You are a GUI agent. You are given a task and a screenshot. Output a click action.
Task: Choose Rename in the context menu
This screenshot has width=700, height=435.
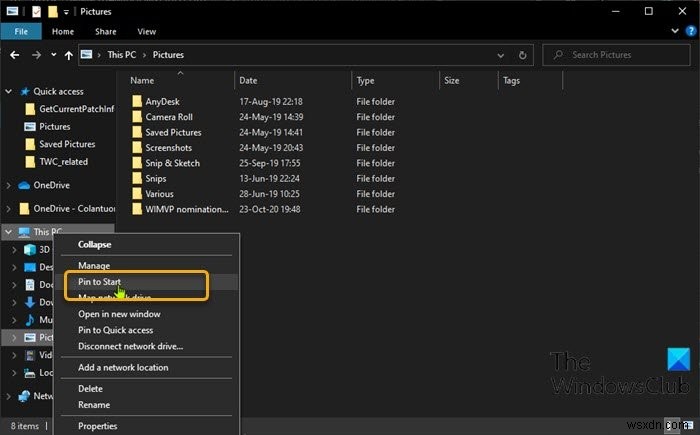click(94, 405)
